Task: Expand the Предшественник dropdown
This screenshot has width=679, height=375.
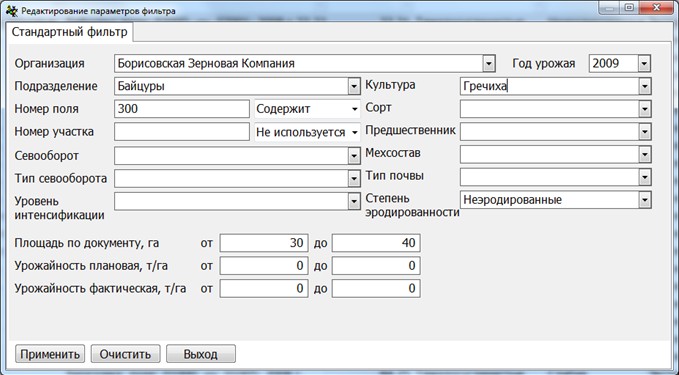Action: pos(644,132)
